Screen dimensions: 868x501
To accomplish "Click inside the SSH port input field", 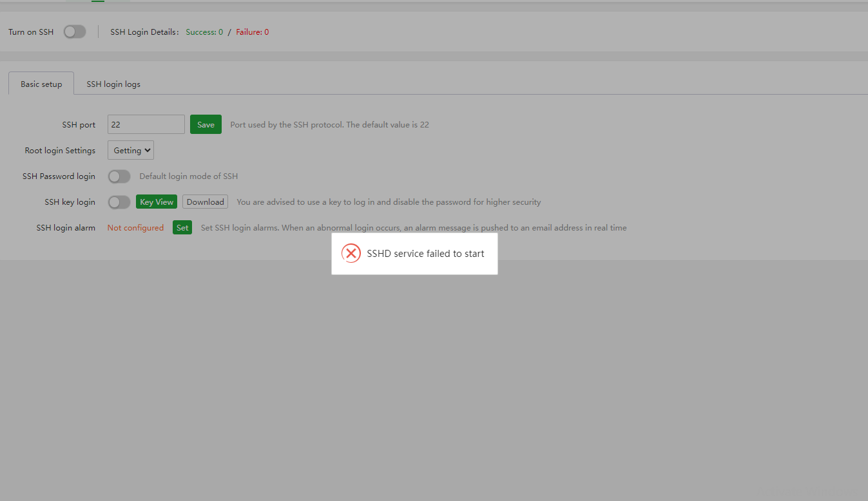I will [146, 124].
